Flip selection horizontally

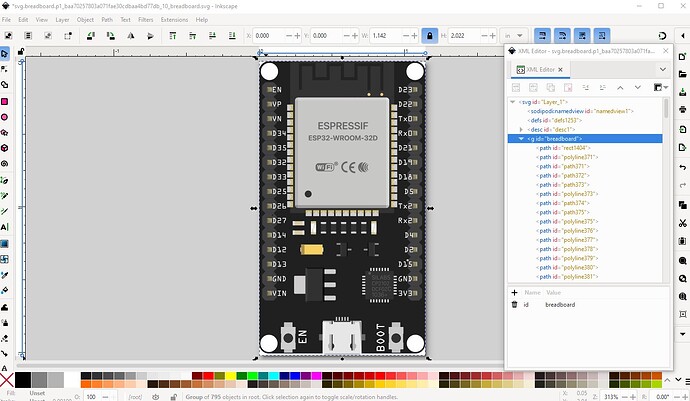point(131,36)
